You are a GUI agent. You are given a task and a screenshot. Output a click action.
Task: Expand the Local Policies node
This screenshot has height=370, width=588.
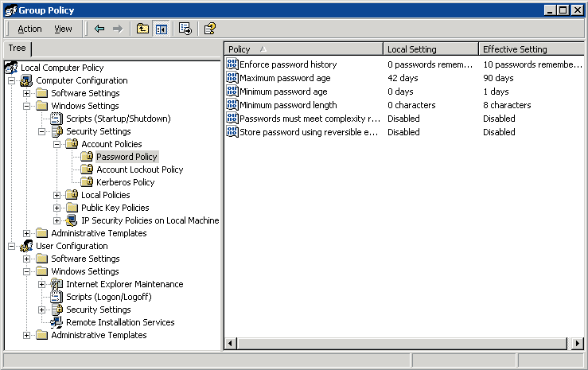point(57,195)
